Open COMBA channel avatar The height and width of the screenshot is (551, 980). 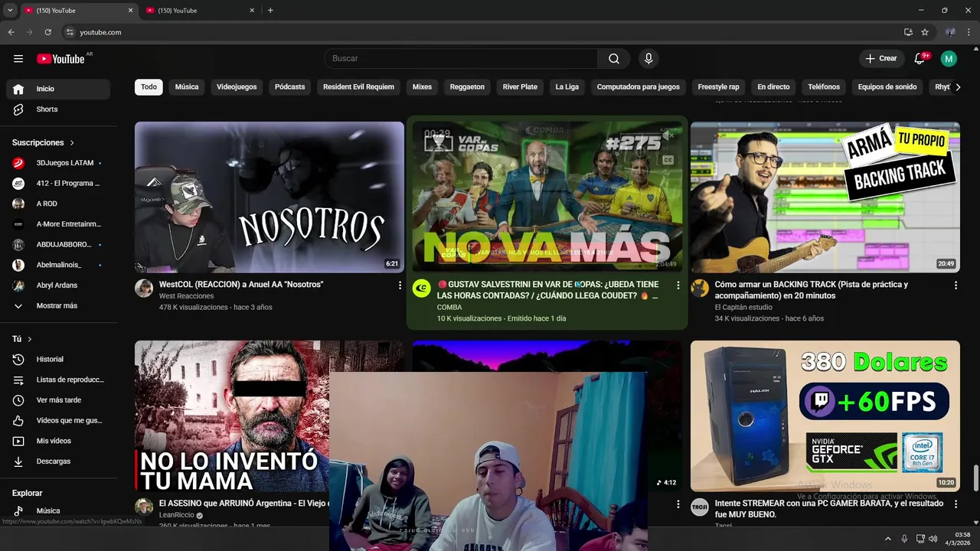click(422, 288)
